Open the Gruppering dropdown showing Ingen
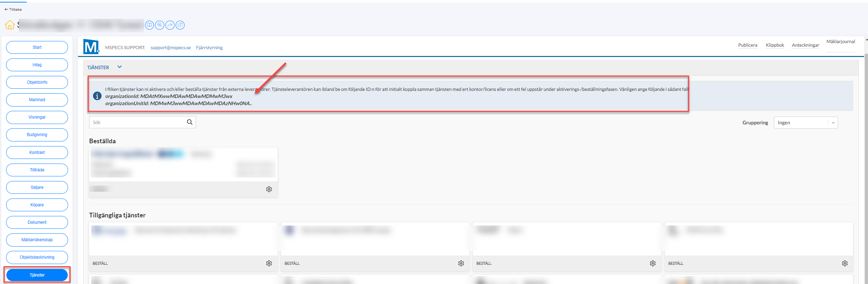The height and width of the screenshot is (284, 868). click(x=806, y=123)
